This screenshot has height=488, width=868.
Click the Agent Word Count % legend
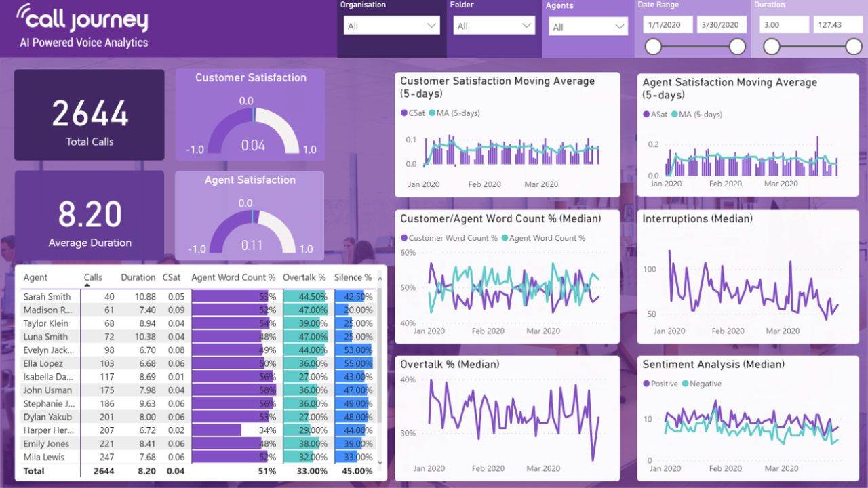pos(543,238)
